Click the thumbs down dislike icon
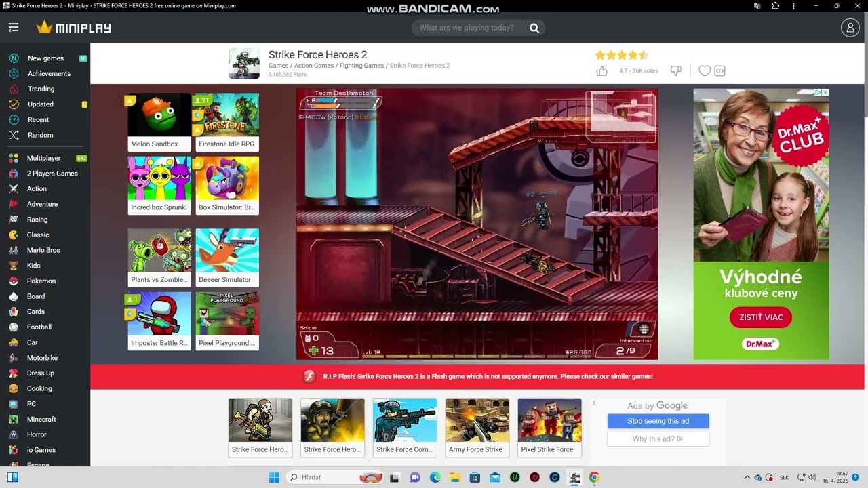Image resolution: width=868 pixels, height=488 pixels. tap(675, 70)
